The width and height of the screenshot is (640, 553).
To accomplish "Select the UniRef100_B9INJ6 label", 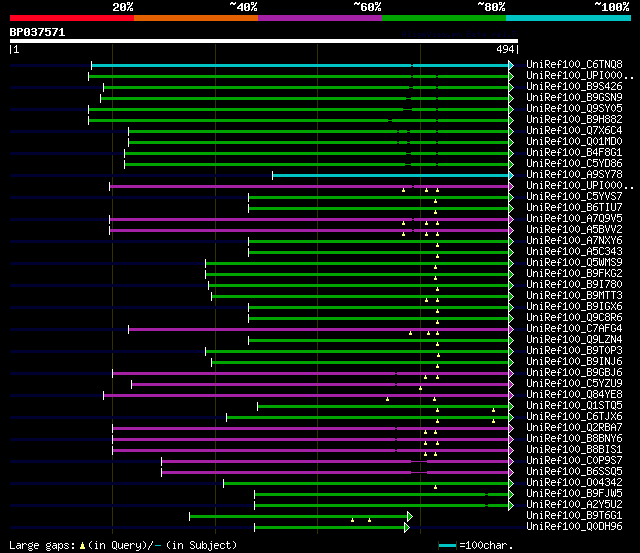I will tap(574, 362).
